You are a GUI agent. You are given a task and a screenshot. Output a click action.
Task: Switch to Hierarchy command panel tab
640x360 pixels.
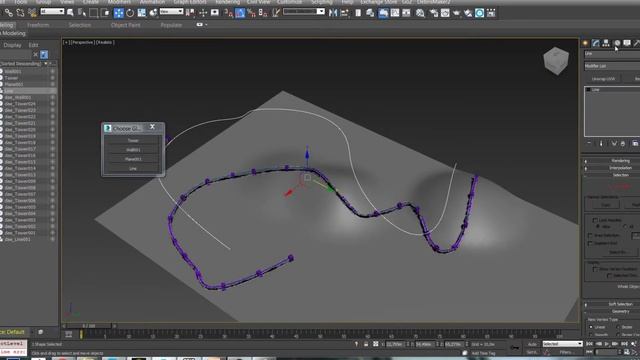(606, 43)
